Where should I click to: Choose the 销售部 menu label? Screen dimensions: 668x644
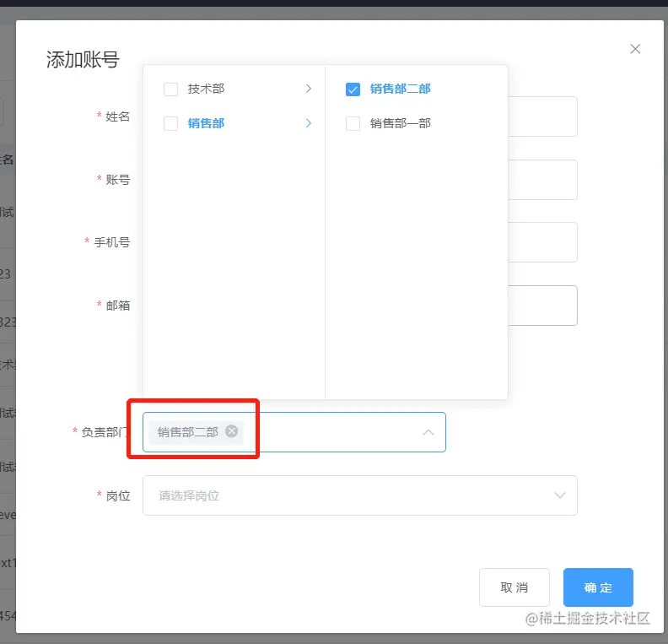point(206,123)
